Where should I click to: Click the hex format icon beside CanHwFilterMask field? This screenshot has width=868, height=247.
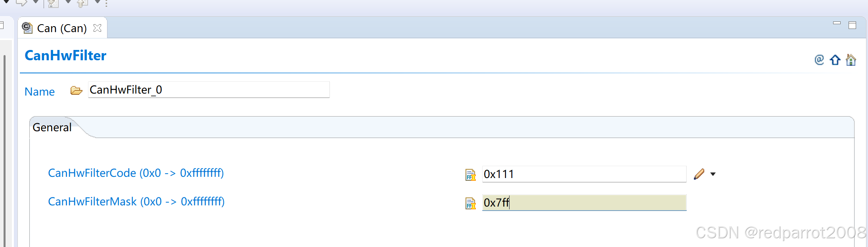[470, 203]
